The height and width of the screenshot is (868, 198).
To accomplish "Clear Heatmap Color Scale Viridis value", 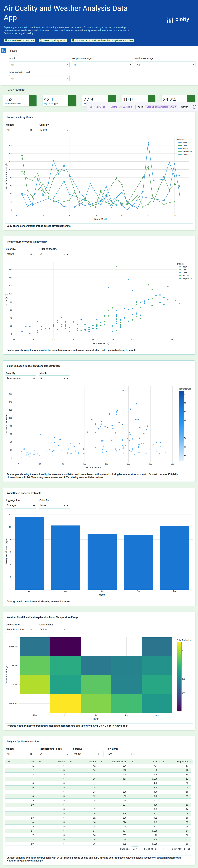I will tap(65, 630).
